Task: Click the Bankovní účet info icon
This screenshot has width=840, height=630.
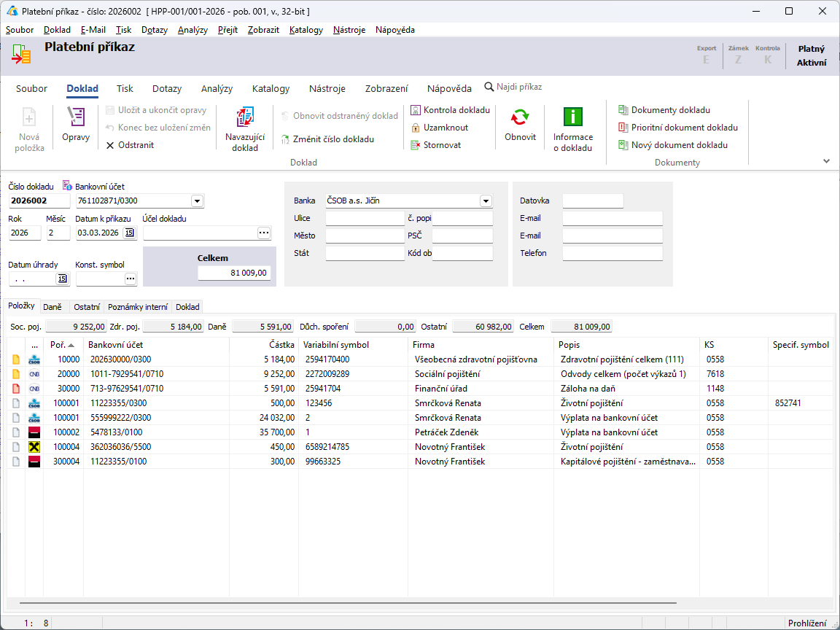Action: [x=68, y=185]
